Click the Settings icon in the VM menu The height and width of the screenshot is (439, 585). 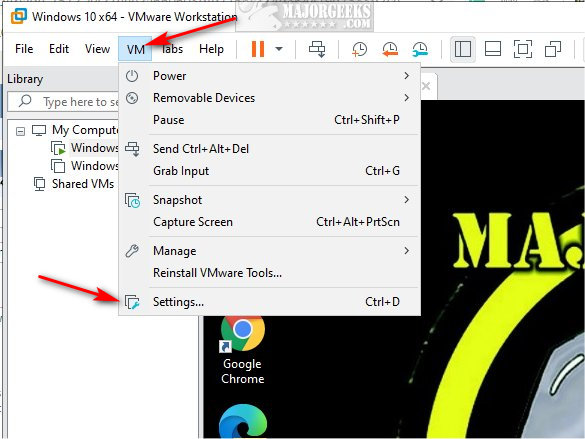pyautogui.click(x=132, y=302)
